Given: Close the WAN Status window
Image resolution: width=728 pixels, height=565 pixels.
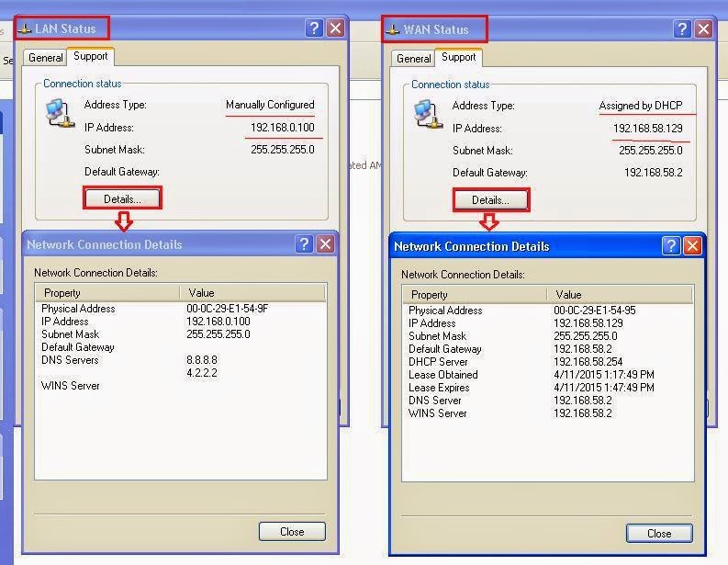Looking at the screenshot, I should point(704,29).
